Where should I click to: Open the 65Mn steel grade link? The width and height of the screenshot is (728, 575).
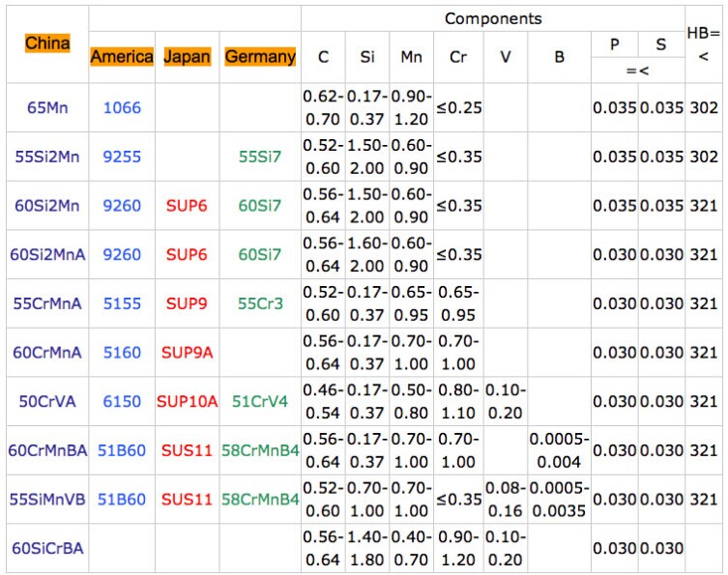coord(47,107)
